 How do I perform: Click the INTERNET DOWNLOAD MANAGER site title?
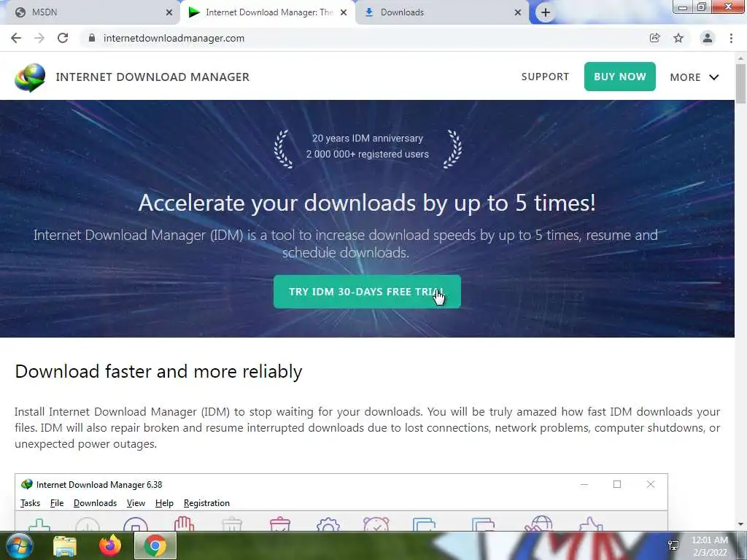click(x=152, y=77)
